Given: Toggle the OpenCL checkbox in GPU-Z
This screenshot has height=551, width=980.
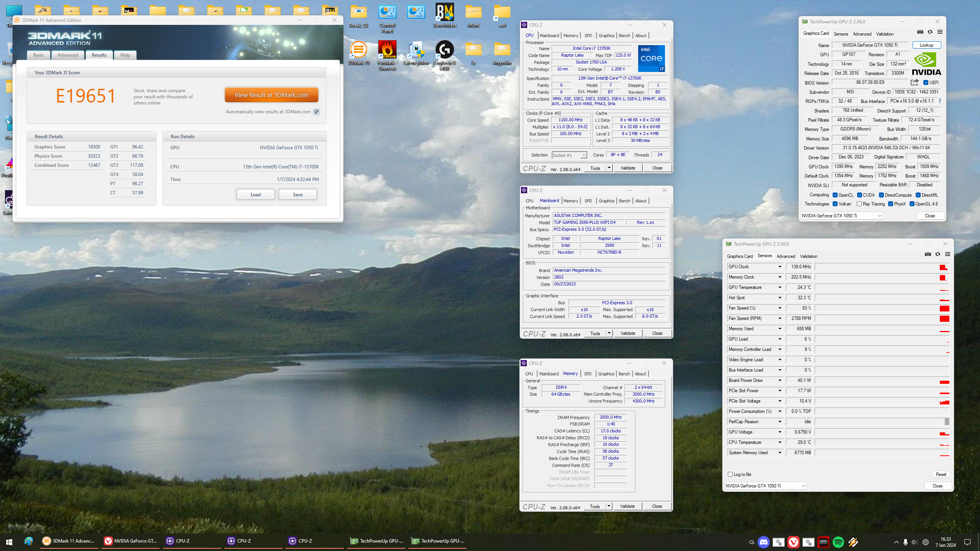Looking at the screenshot, I should coord(835,195).
